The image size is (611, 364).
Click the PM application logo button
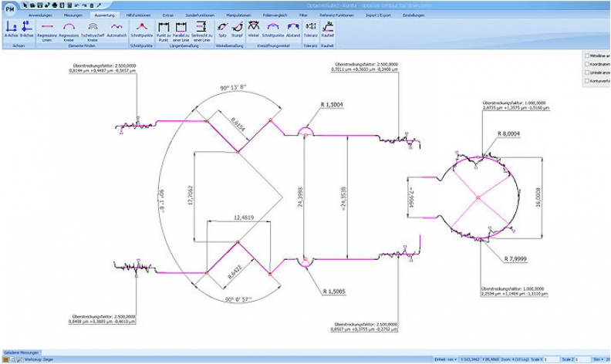pyautogui.click(x=10, y=8)
